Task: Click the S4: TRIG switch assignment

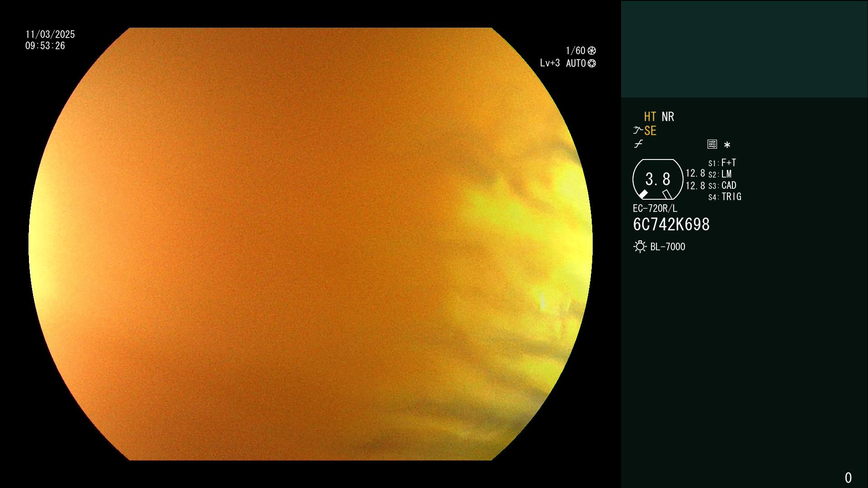Action: coord(725,197)
